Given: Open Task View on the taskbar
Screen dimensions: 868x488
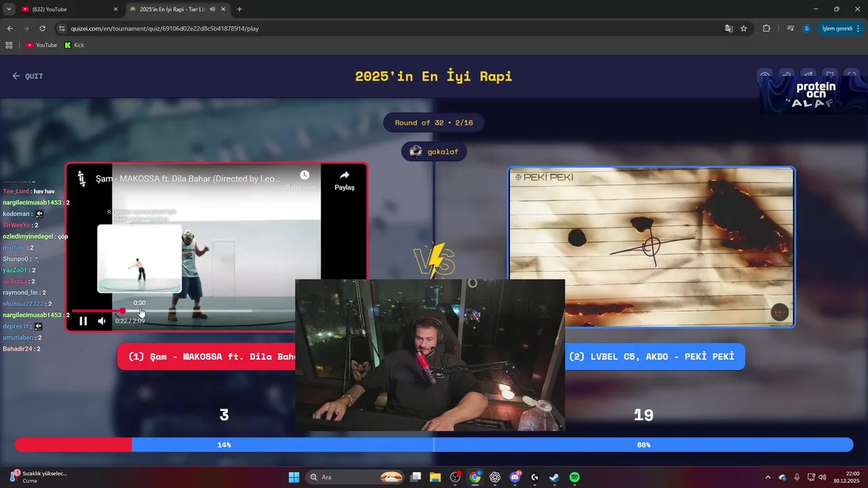Looking at the screenshot, I should tap(416, 477).
